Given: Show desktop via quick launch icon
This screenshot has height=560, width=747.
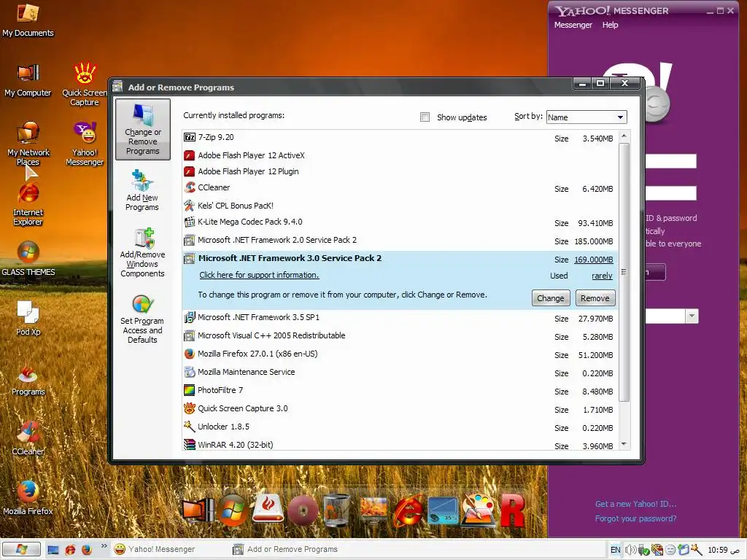Looking at the screenshot, I should (53, 550).
